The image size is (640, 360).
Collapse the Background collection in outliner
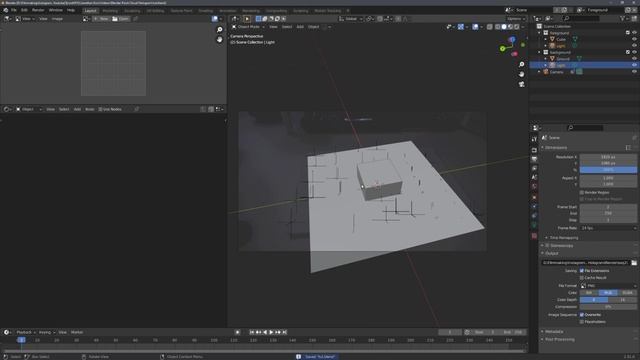click(x=540, y=52)
